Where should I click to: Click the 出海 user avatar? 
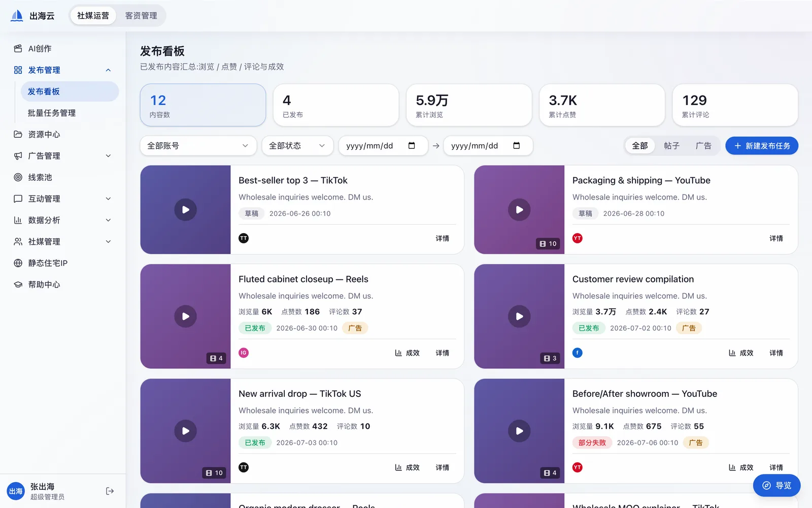pos(16,491)
